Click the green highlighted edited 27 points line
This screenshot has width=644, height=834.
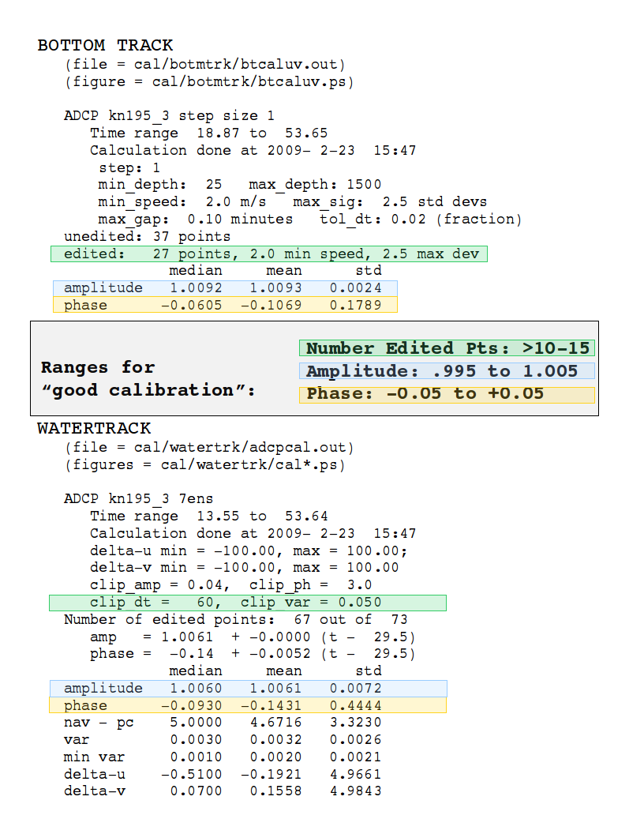click(269, 254)
